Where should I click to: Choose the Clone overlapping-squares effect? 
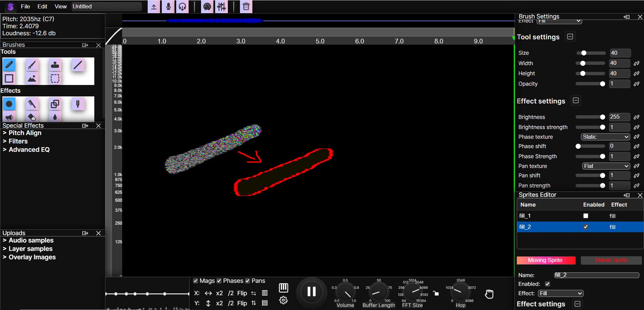pos(55,104)
